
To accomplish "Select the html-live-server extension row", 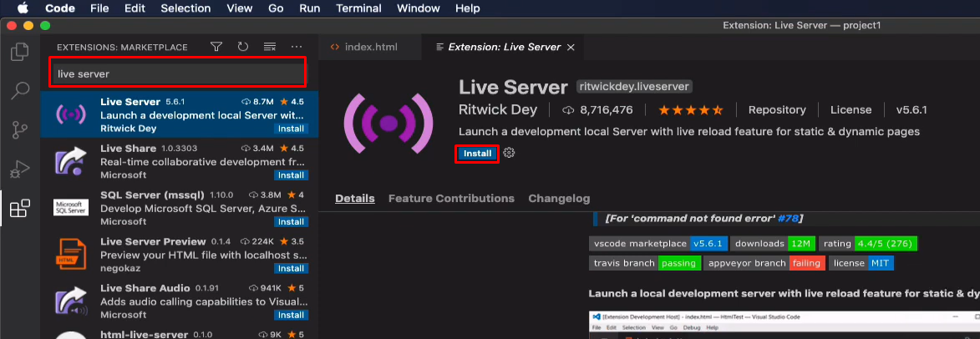I will tap(180, 333).
